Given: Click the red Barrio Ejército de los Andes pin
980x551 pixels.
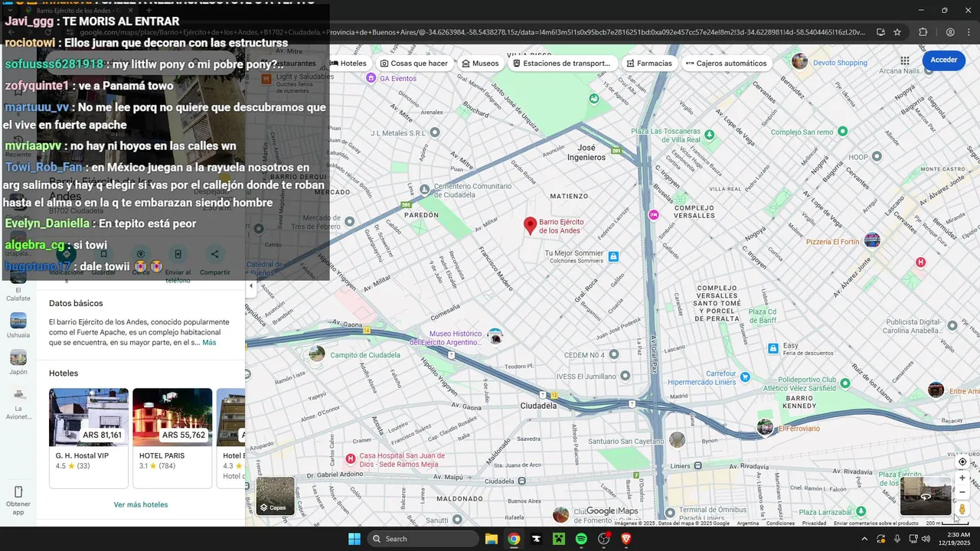Looking at the screenshot, I should click(530, 225).
